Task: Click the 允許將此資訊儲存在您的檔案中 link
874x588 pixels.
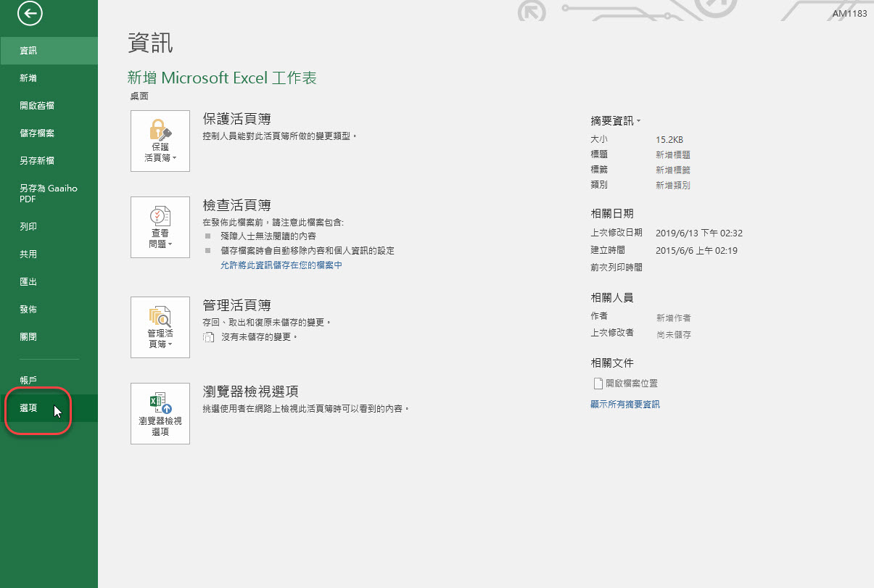Action: [x=281, y=265]
